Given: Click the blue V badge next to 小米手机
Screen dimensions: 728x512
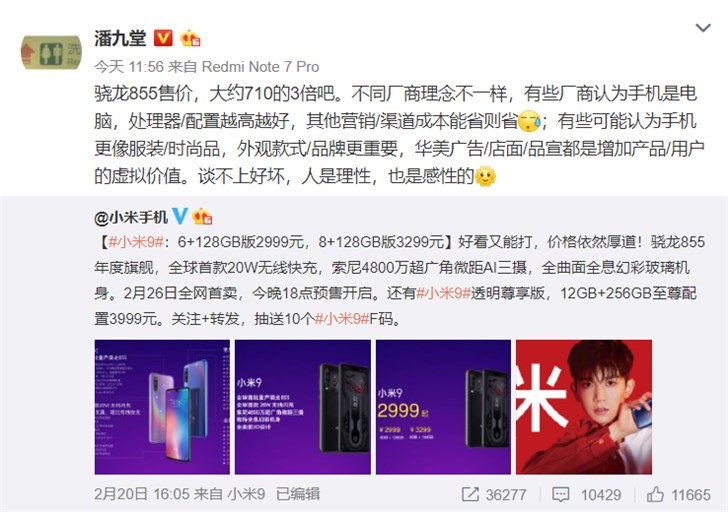Looking at the screenshot, I should coord(180,216).
